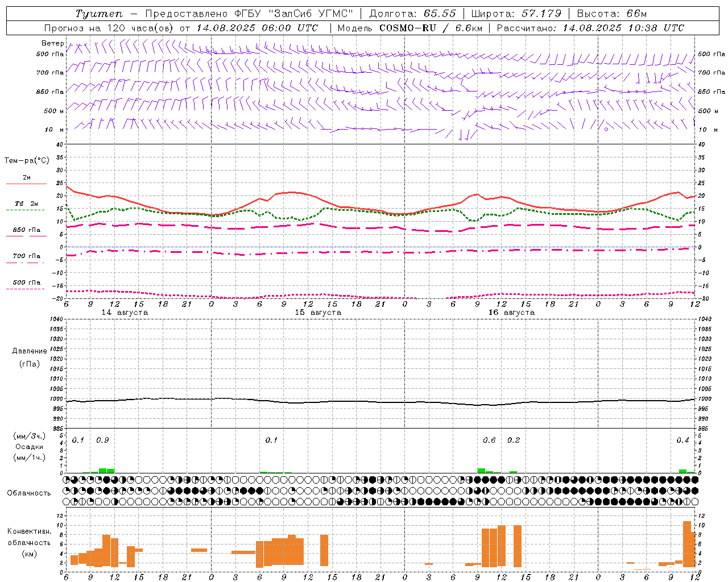This screenshot has width=728, height=582.
Task: Click the 'Долгота: 65.55' header value
Action: (412, 14)
